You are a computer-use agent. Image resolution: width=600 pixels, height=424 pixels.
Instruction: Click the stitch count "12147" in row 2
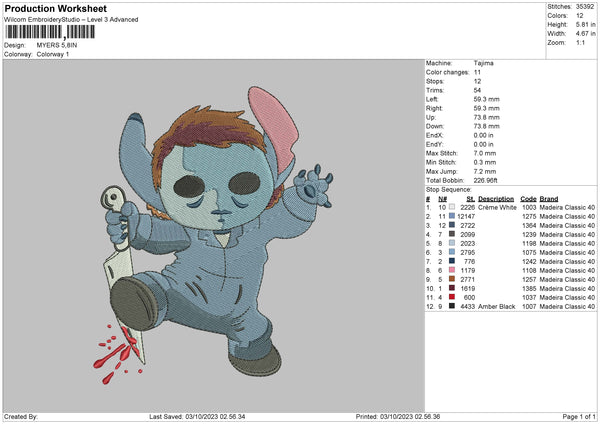pyautogui.click(x=466, y=216)
